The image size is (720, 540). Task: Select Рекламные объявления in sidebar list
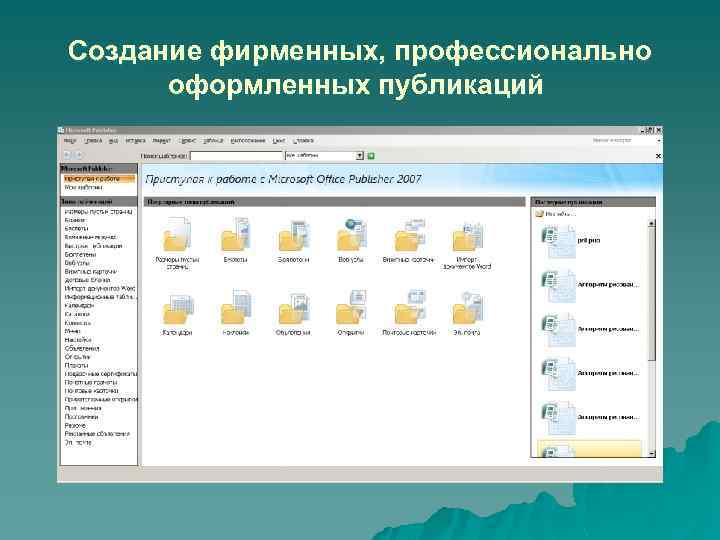[x=97, y=434]
